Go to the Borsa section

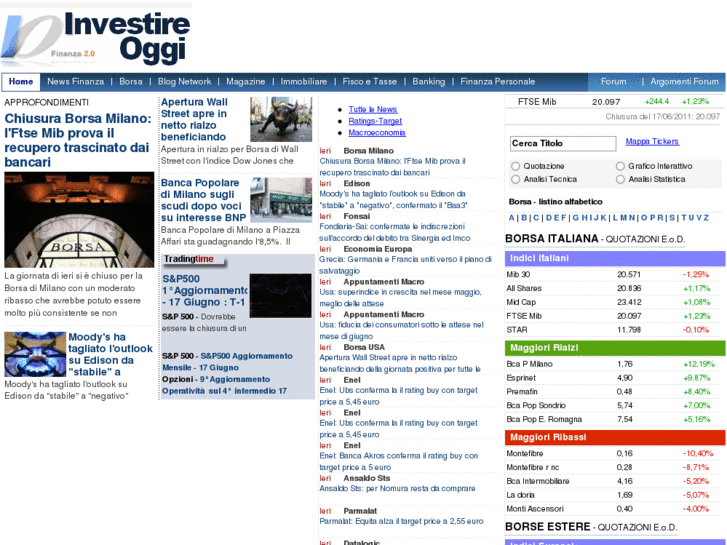click(131, 82)
